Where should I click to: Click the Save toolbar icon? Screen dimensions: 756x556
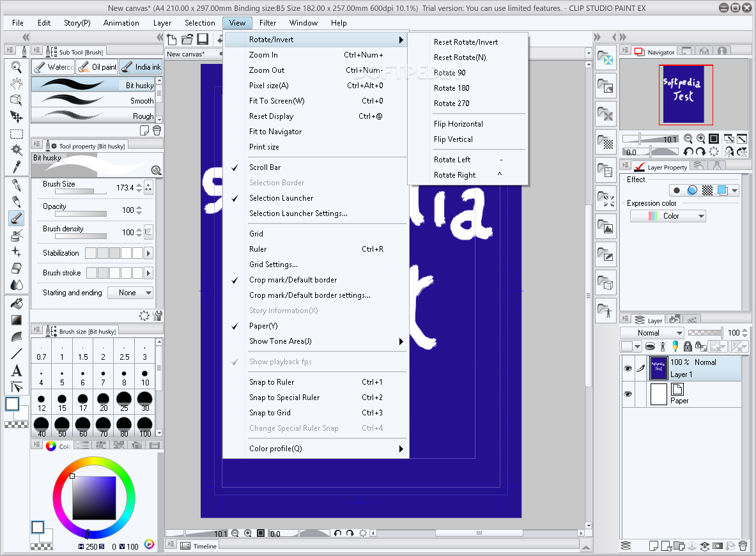pos(203,39)
